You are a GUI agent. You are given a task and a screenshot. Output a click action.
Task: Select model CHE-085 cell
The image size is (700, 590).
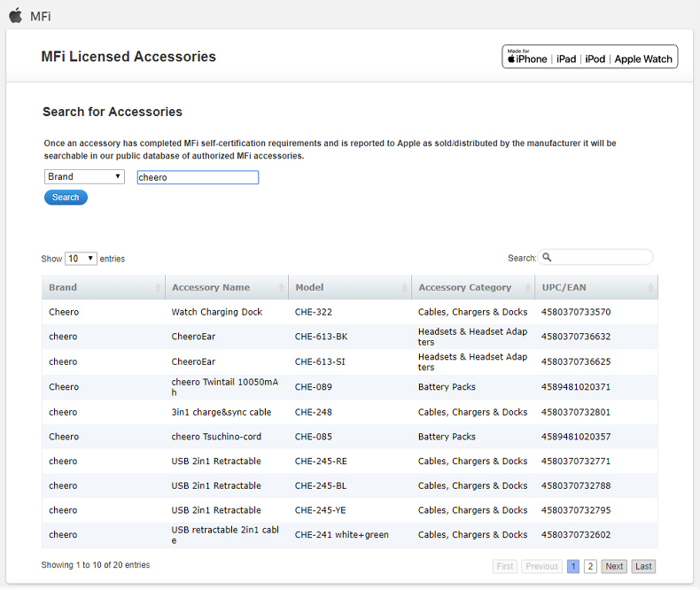coord(314,437)
